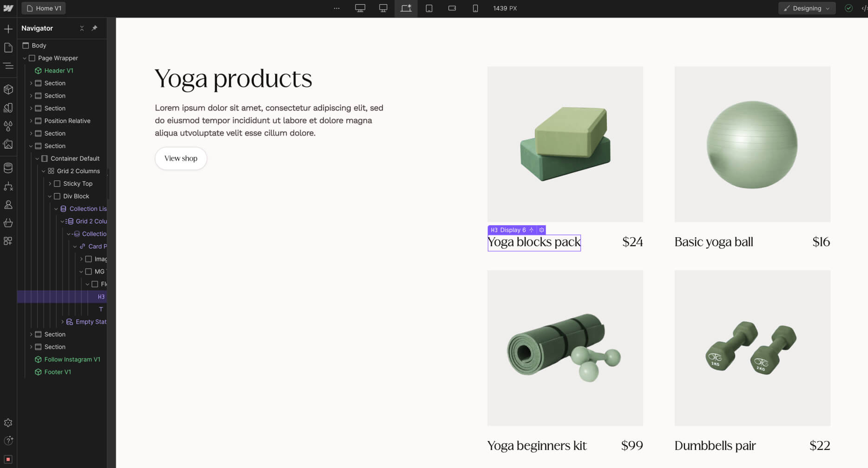Image resolution: width=868 pixels, height=468 pixels.
Task: Open site settings gear at bottom left
Action: click(8, 422)
